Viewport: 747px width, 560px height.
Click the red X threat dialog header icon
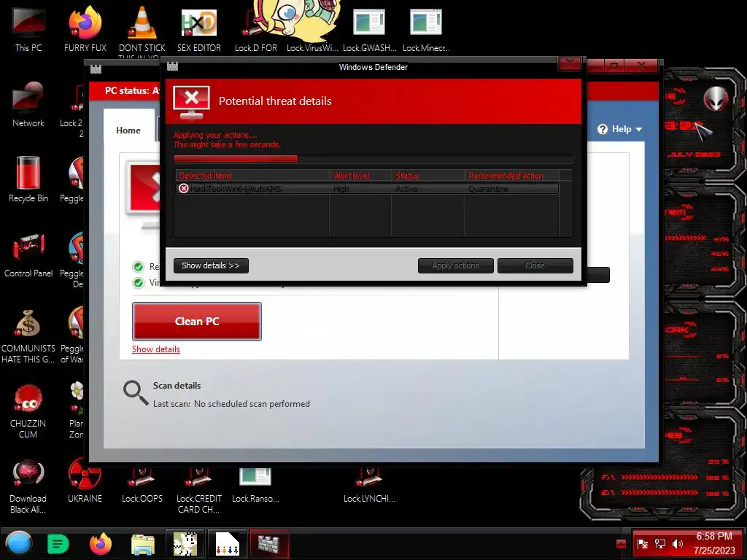click(x=192, y=102)
